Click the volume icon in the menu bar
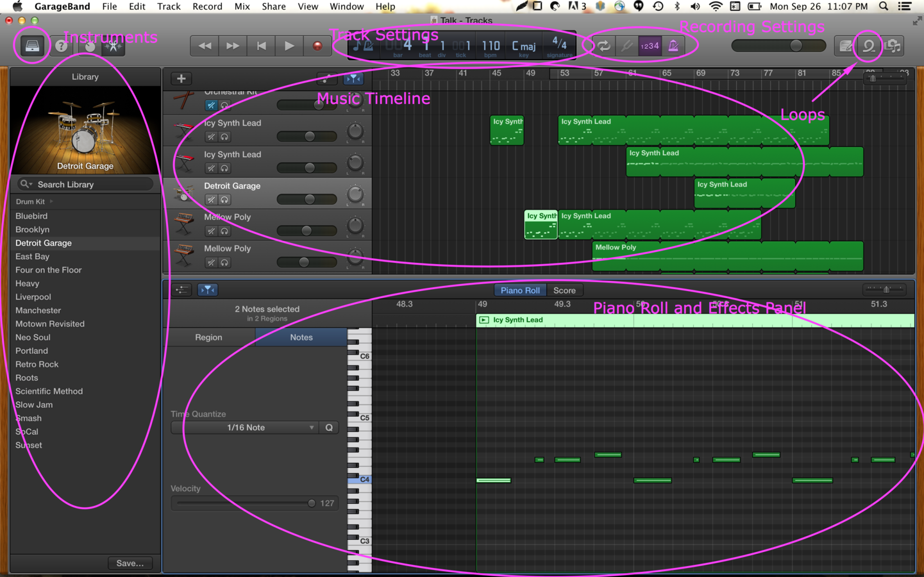 [x=695, y=6]
